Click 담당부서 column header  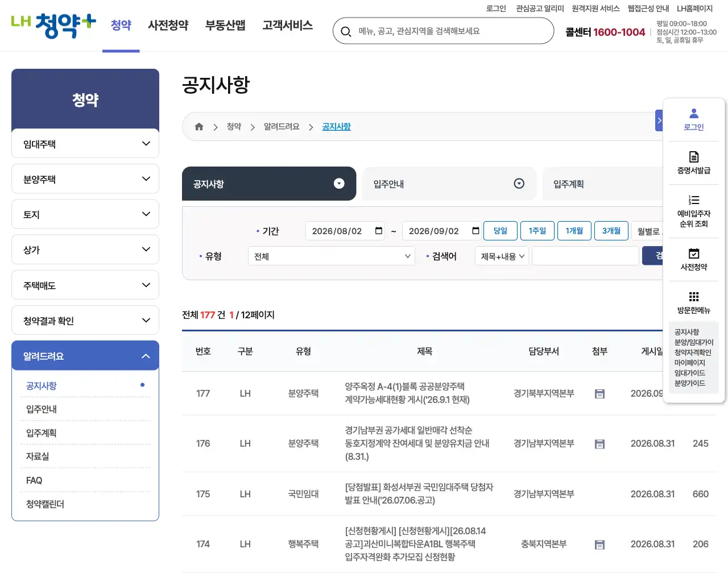544,351
